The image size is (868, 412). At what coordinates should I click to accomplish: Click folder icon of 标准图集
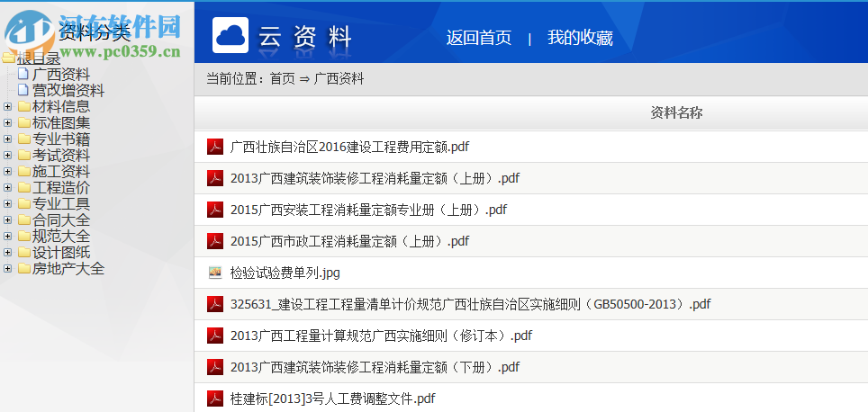tap(23, 122)
